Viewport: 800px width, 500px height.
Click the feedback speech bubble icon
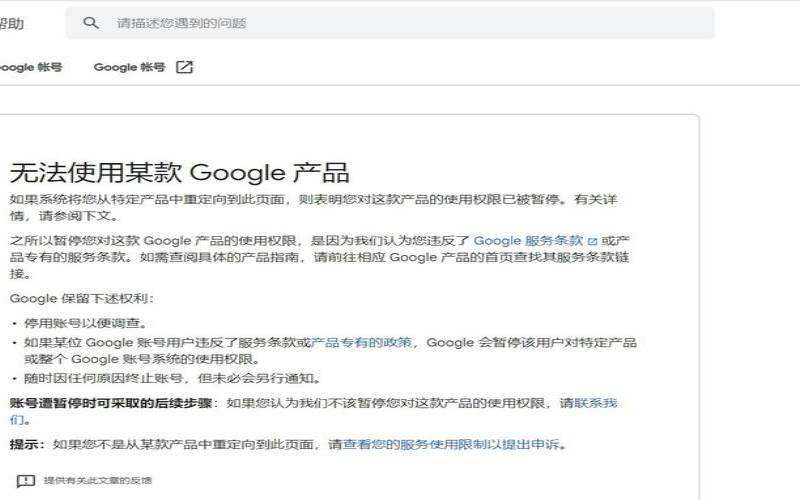(26, 481)
